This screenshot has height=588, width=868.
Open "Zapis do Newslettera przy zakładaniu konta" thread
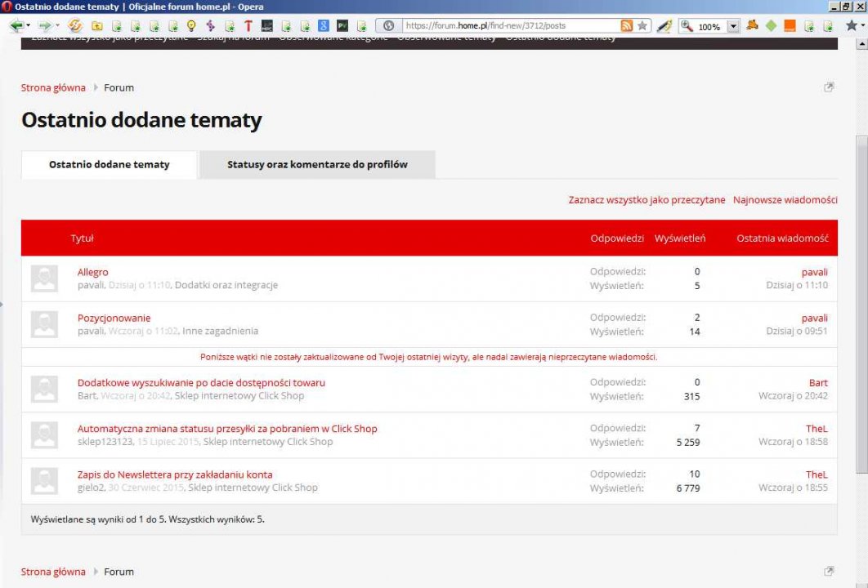point(175,474)
